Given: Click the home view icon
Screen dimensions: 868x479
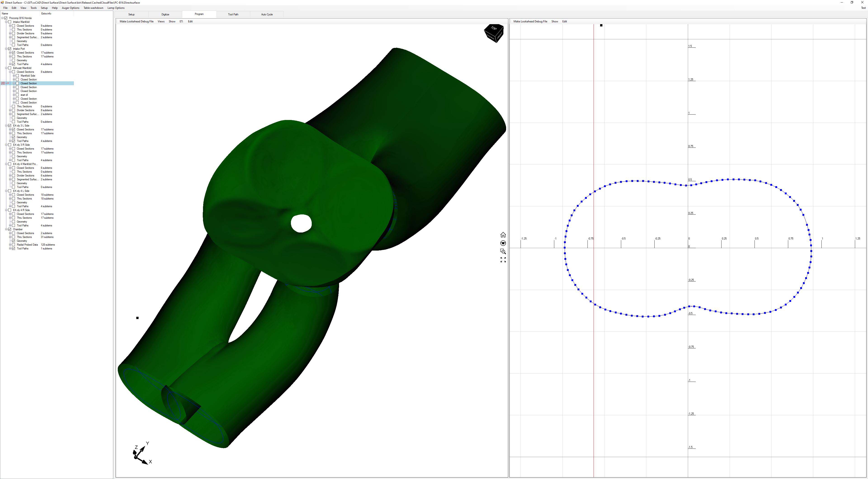Looking at the screenshot, I should coord(503,235).
